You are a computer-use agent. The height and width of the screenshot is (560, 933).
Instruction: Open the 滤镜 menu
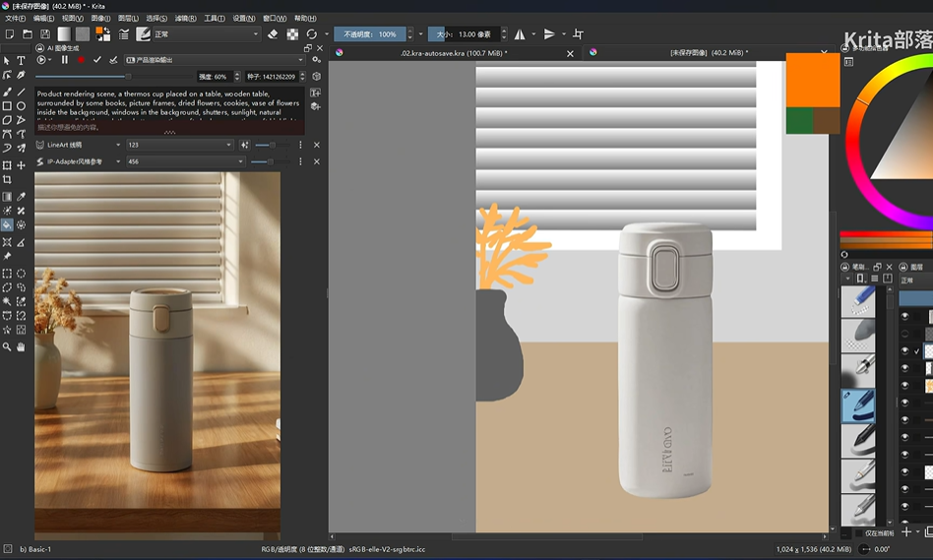coord(184,18)
